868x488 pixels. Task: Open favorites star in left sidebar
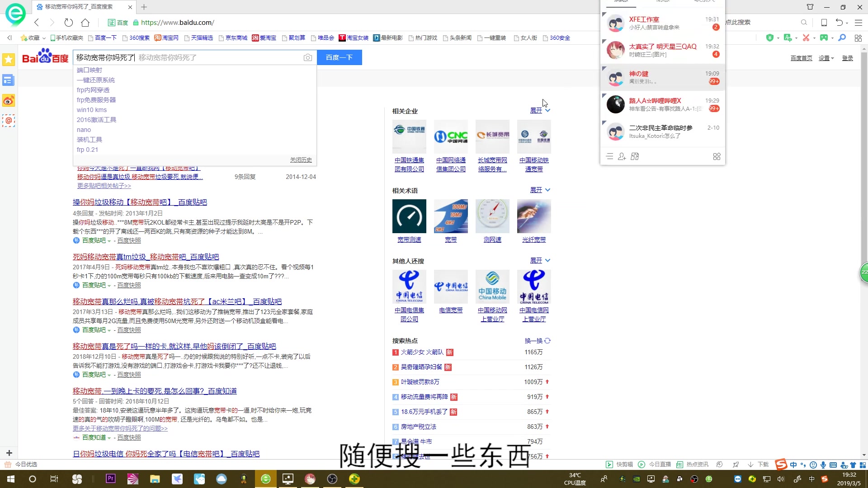click(9, 59)
